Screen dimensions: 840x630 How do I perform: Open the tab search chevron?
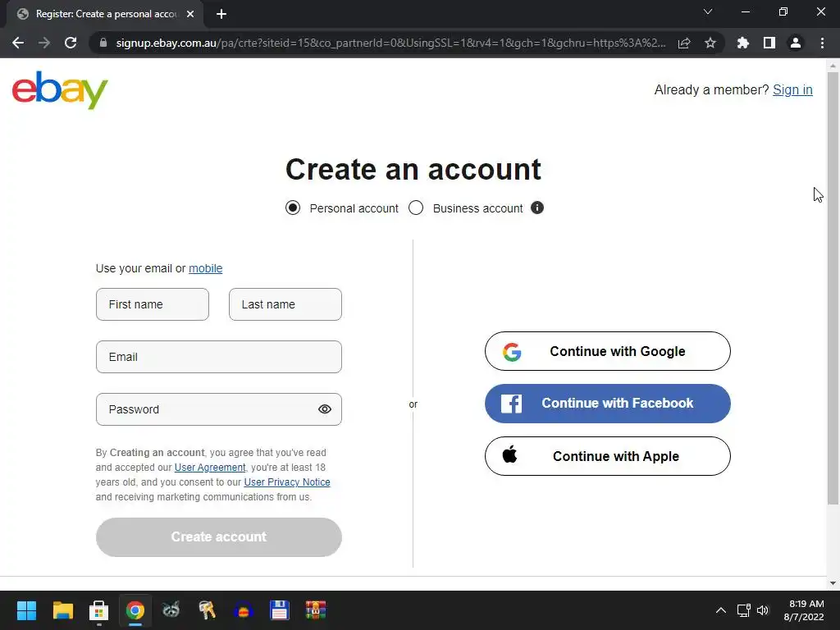click(708, 11)
